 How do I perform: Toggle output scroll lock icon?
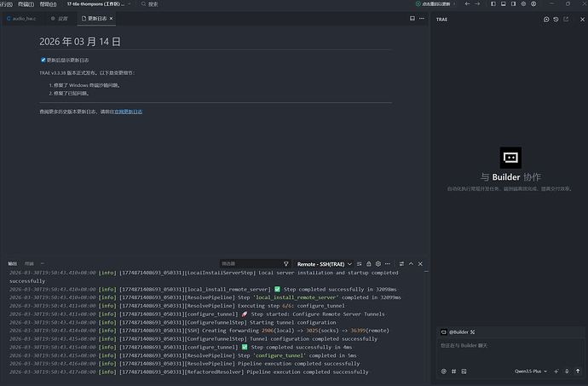coord(369,263)
